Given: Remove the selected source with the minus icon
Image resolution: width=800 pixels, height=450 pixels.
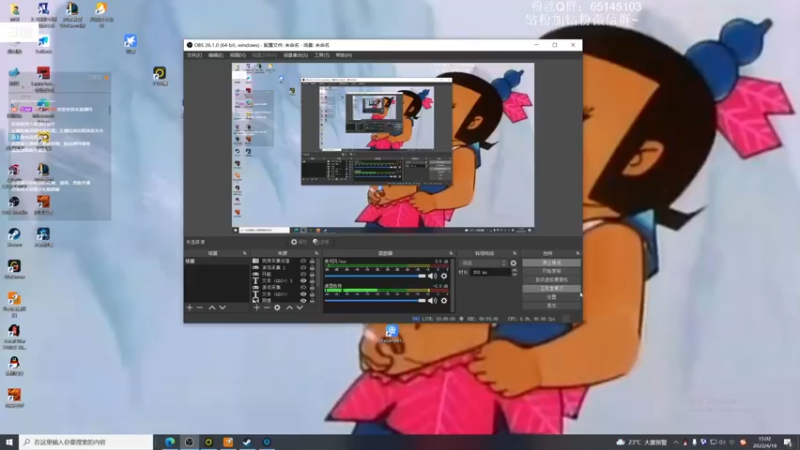Looking at the screenshot, I should coord(267,308).
